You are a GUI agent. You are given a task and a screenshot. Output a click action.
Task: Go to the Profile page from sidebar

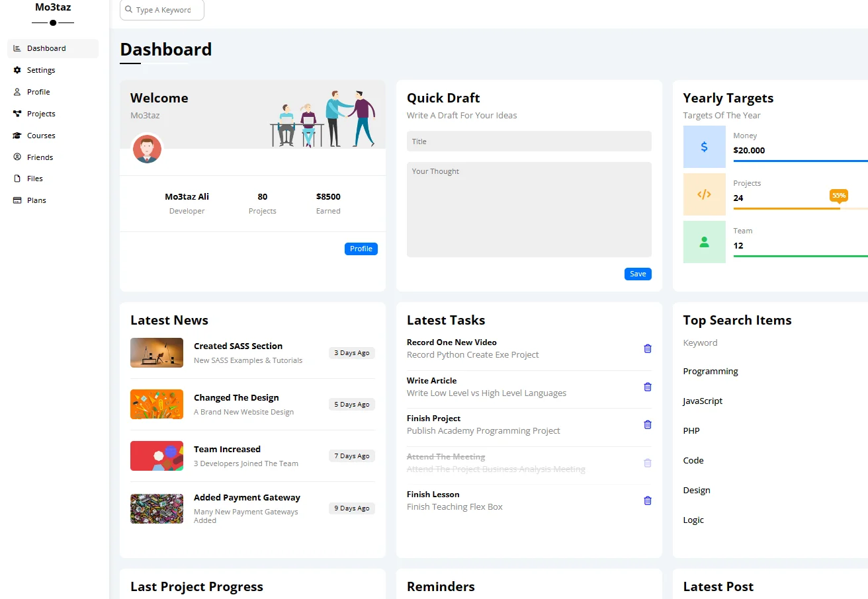pyautogui.click(x=53, y=92)
